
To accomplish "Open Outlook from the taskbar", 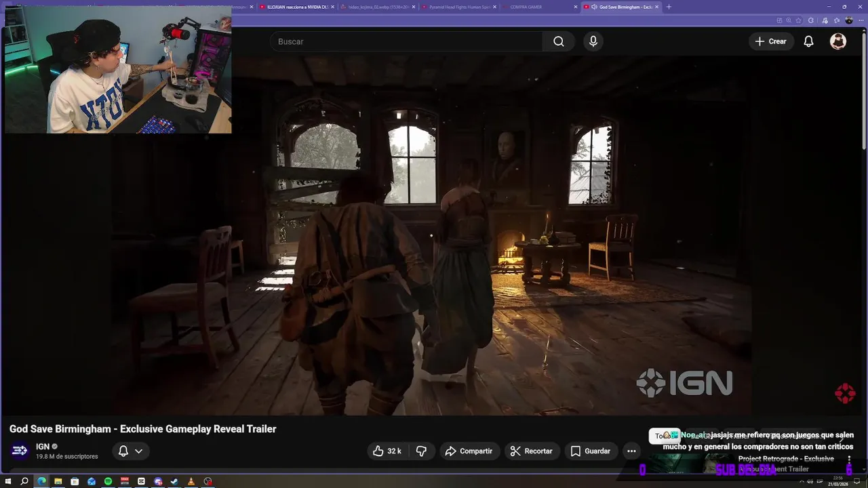I will (92, 481).
